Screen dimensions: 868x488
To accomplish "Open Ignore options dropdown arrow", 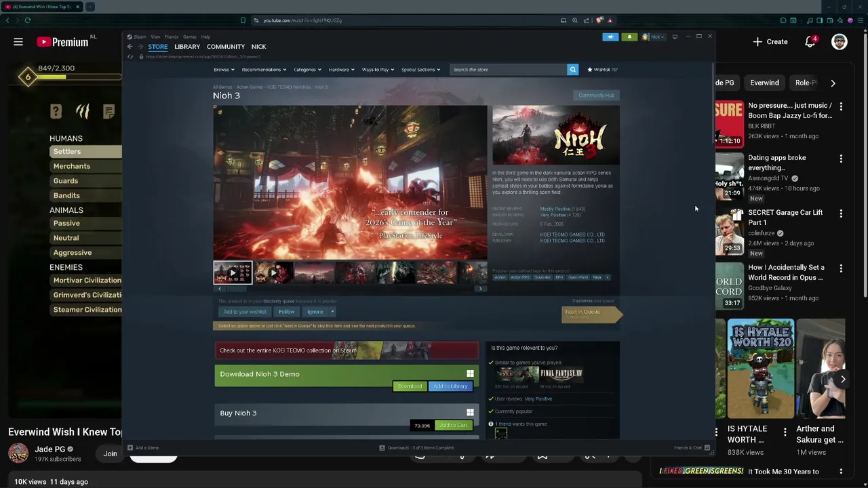I will tap(332, 312).
